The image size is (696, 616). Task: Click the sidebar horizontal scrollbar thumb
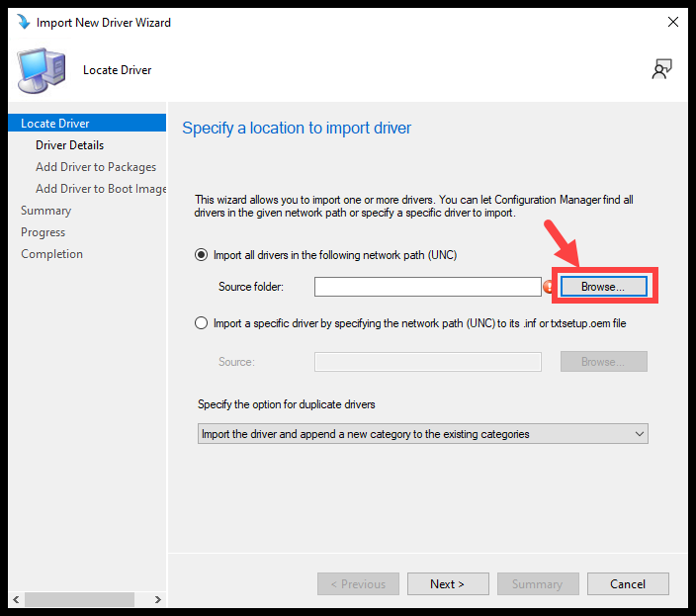(x=79, y=599)
